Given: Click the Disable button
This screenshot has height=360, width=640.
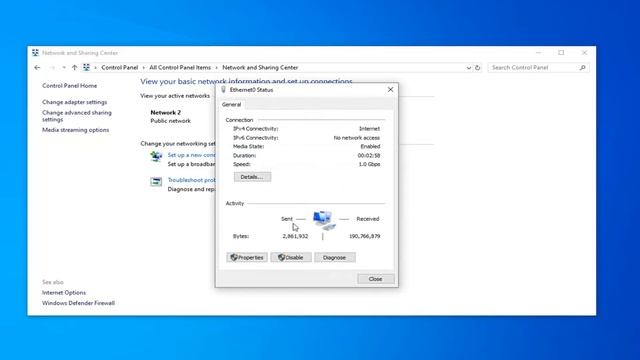Looking at the screenshot, I should pyautogui.click(x=291, y=258).
